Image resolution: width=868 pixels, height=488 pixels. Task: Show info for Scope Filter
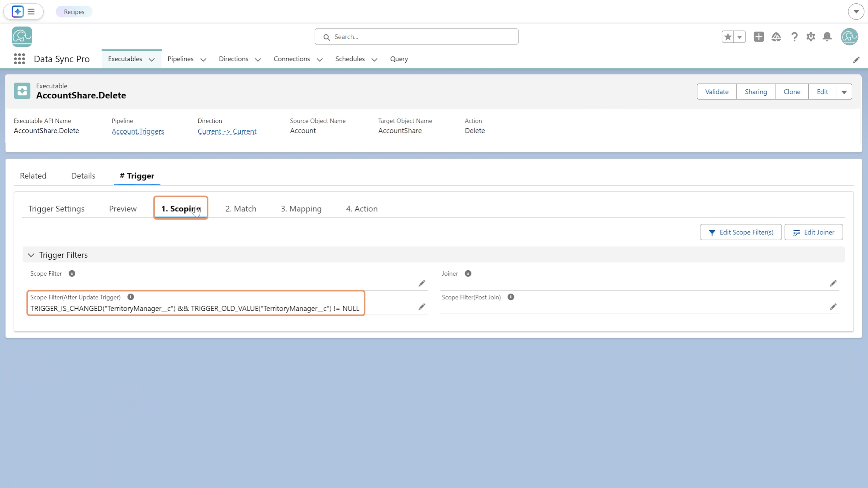pyautogui.click(x=72, y=273)
